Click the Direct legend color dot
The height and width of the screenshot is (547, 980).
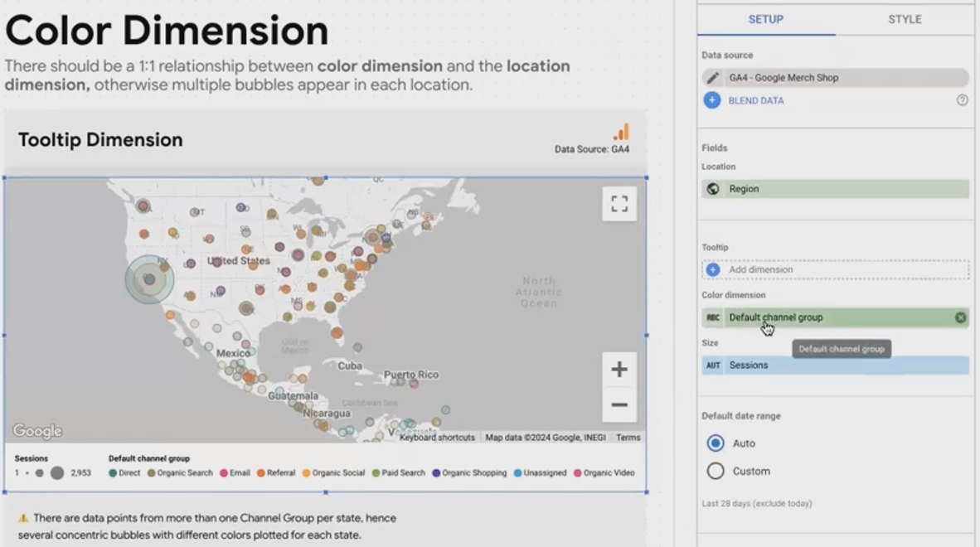coord(113,473)
